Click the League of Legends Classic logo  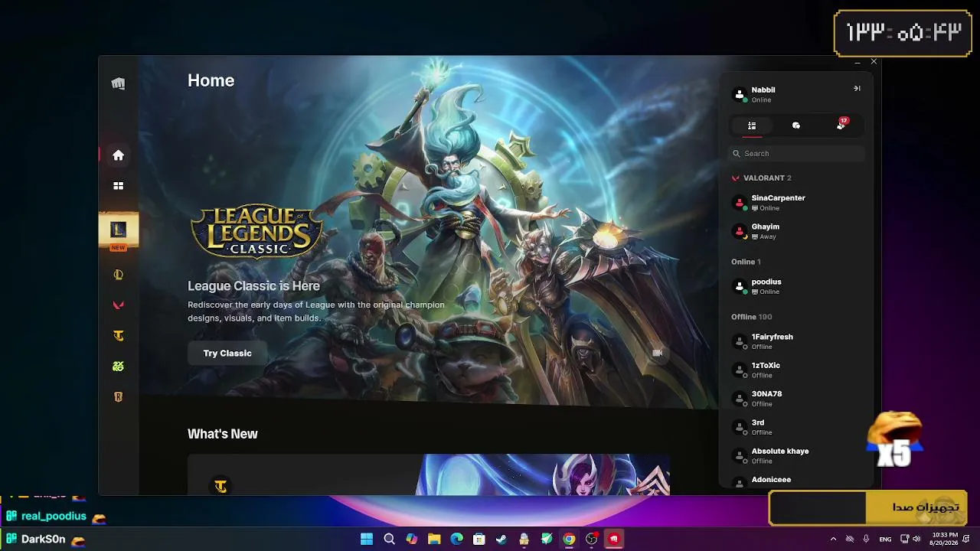point(257,230)
